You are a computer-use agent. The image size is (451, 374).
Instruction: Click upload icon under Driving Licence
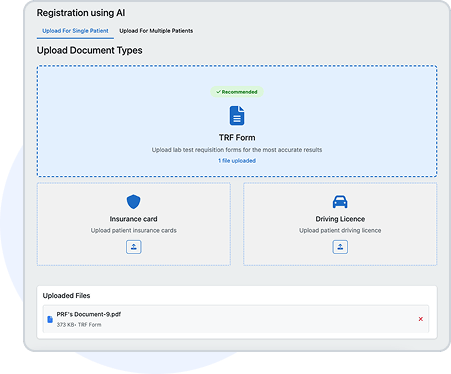(340, 247)
